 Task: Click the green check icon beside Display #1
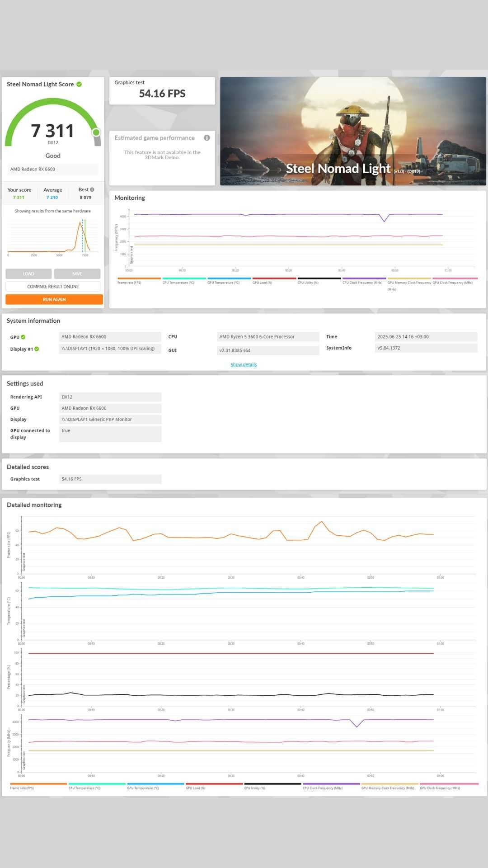pos(37,349)
